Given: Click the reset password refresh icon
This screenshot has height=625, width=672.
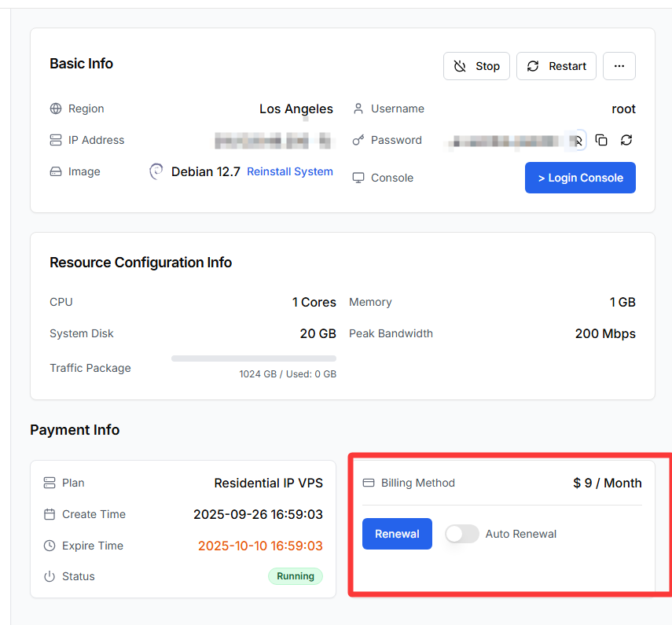Looking at the screenshot, I should (626, 140).
